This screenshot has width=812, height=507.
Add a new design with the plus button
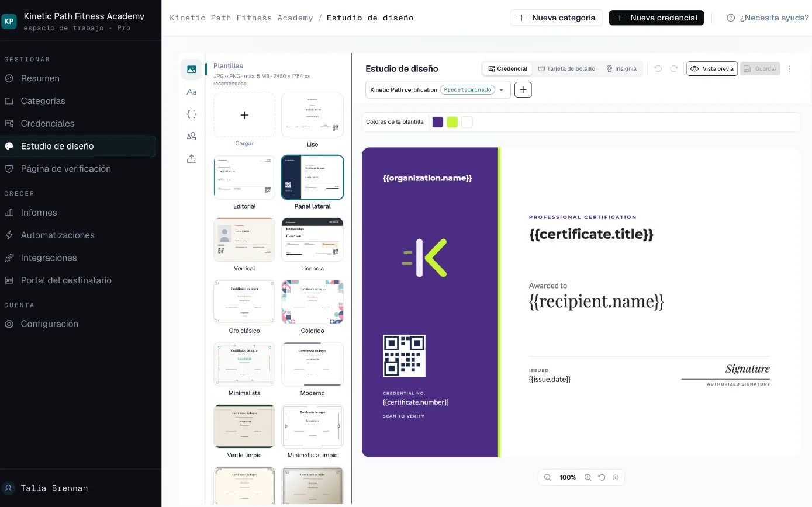523,90
